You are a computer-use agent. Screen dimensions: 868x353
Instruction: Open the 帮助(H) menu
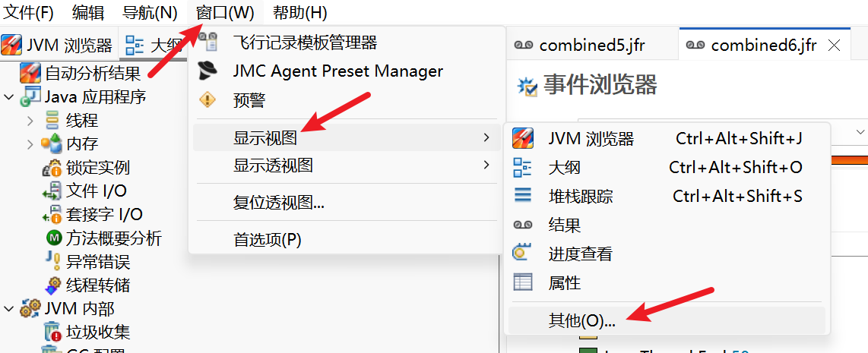300,11
